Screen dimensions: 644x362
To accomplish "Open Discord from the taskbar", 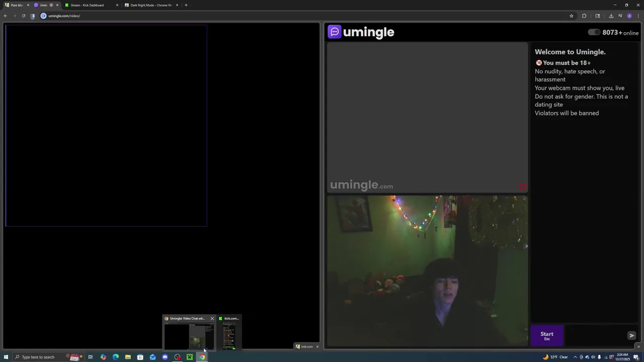I will tap(165, 357).
